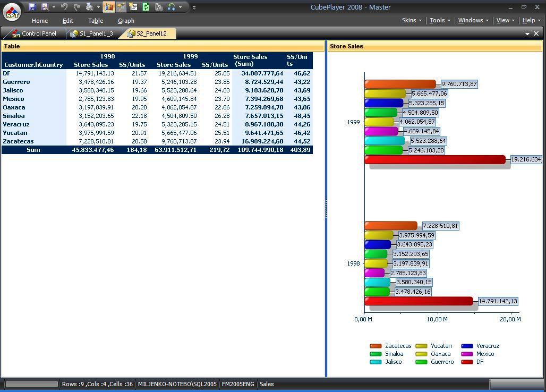Click the splitter between table and chart
The height and width of the screenshot is (392, 546).
[x=326, y=208]
